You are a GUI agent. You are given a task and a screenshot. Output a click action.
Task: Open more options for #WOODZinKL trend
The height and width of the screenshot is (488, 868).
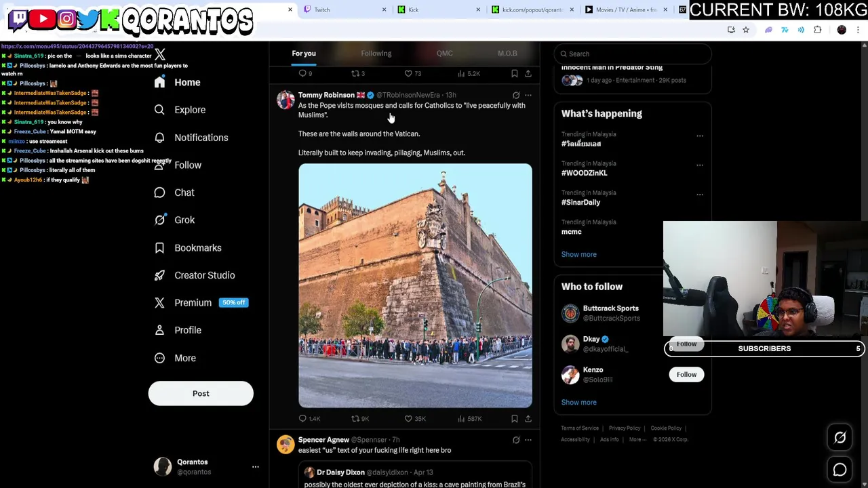tap(700, 165)
